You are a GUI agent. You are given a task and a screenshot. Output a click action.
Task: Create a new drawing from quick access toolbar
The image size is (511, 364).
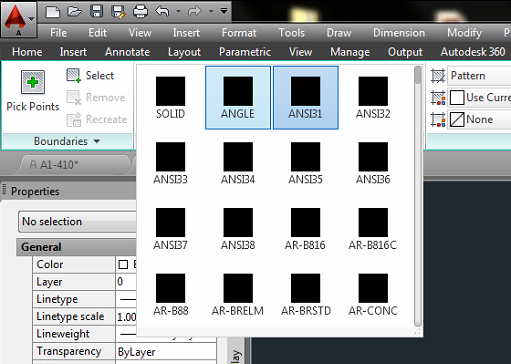[53, 12]
